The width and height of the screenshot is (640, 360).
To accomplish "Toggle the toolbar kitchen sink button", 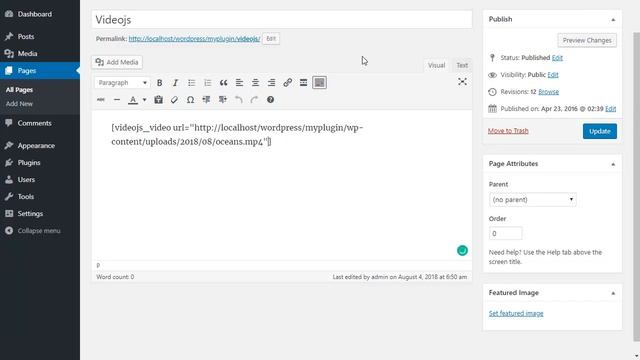I will [x=319, y=83].
